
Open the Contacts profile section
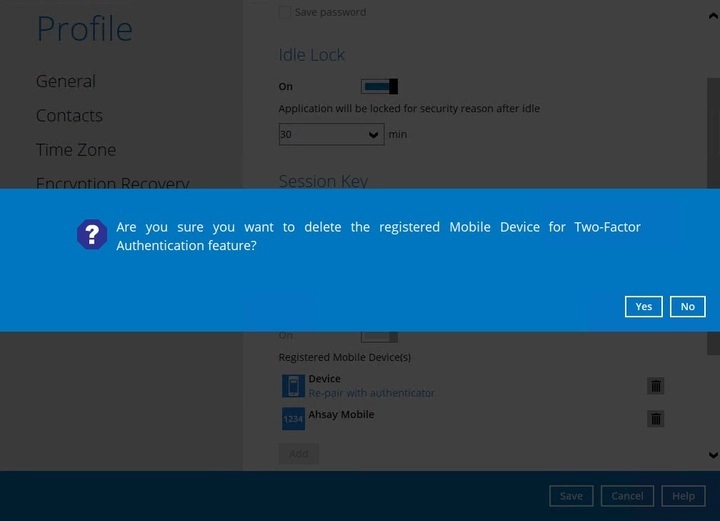[69, 116]
